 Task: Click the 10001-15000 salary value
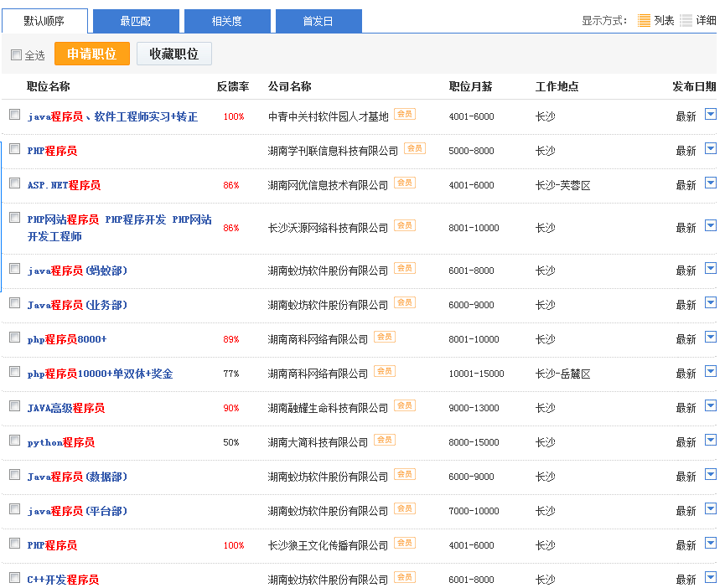[x=476, y=374]
